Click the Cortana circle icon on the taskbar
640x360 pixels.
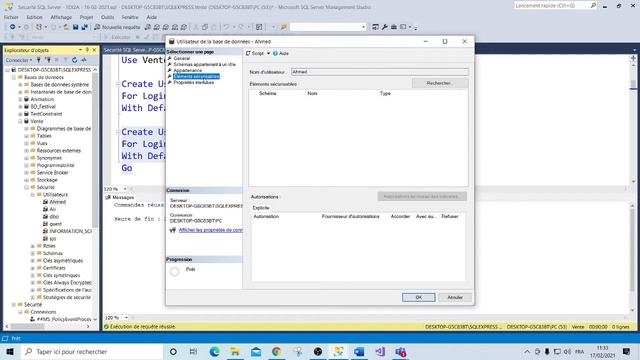[x=173, y=351]
